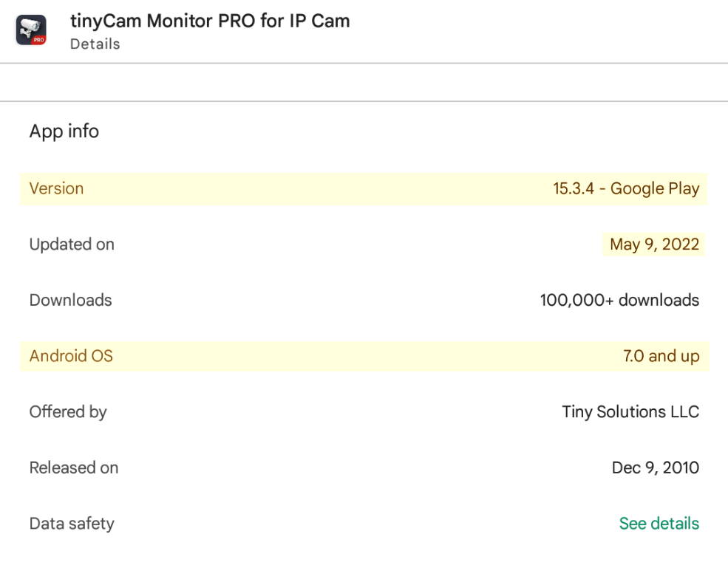Image resolution: width=728 pixels, height=565 pixels.
Task: Open the See details data safety link
Action: point(659,524)
